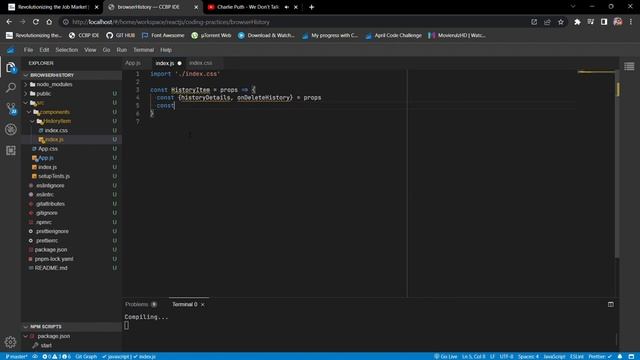Open Source Control view in activity bar
This screenshot has height=360, width=640.
click(11, 108)
